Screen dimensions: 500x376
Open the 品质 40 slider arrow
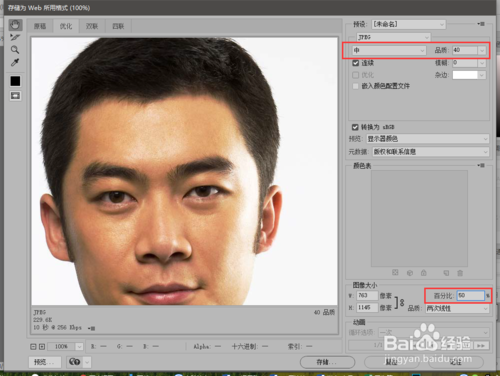click(482, 50)
